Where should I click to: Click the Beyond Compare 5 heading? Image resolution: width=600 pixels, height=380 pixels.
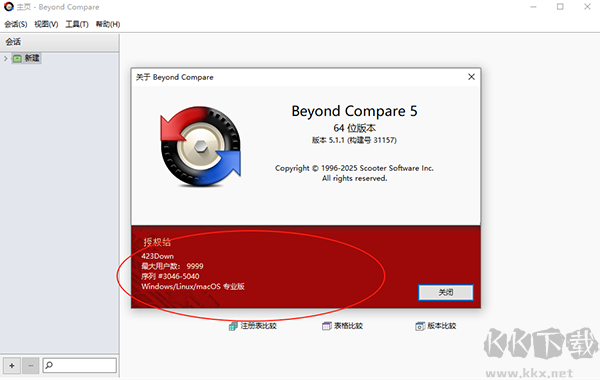coord(354,111)
